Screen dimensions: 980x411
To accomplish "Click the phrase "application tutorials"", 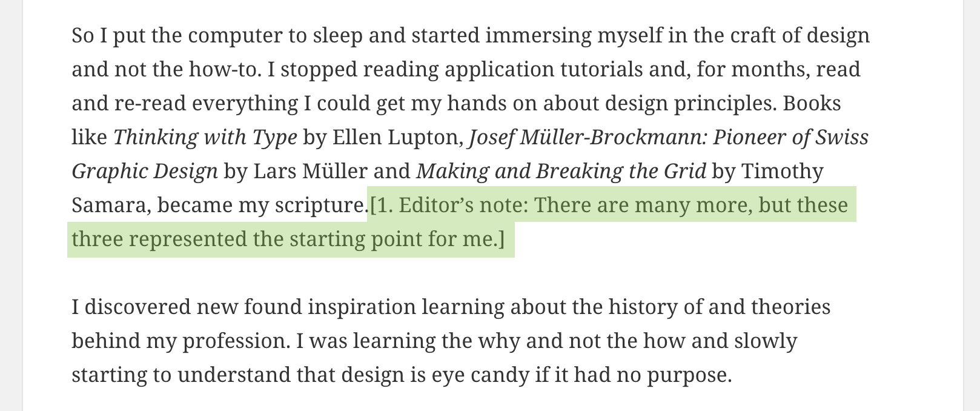I will pyautogui.click(x=499, y=70).
